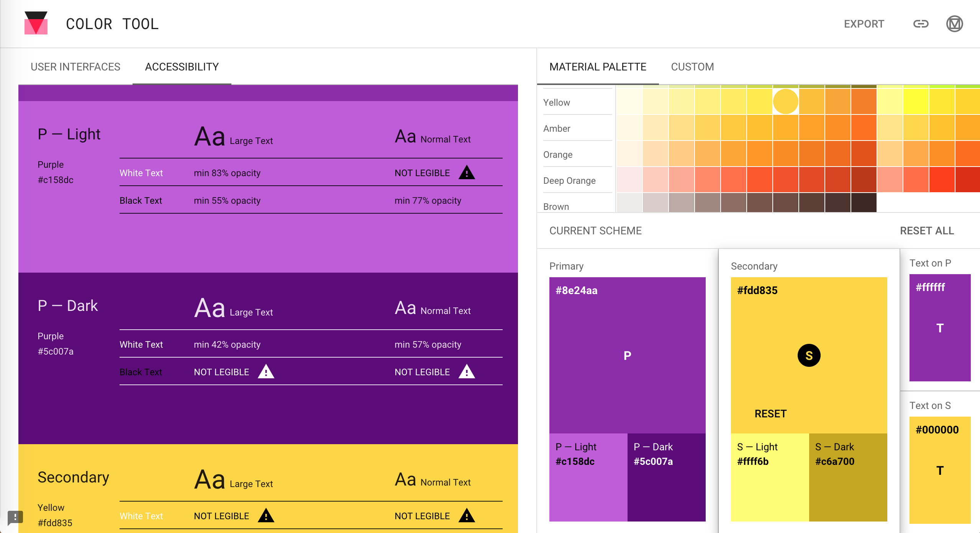Switch to the User Interfaces tab
This screenshot has width=980, height=533.
click(75, 67)
